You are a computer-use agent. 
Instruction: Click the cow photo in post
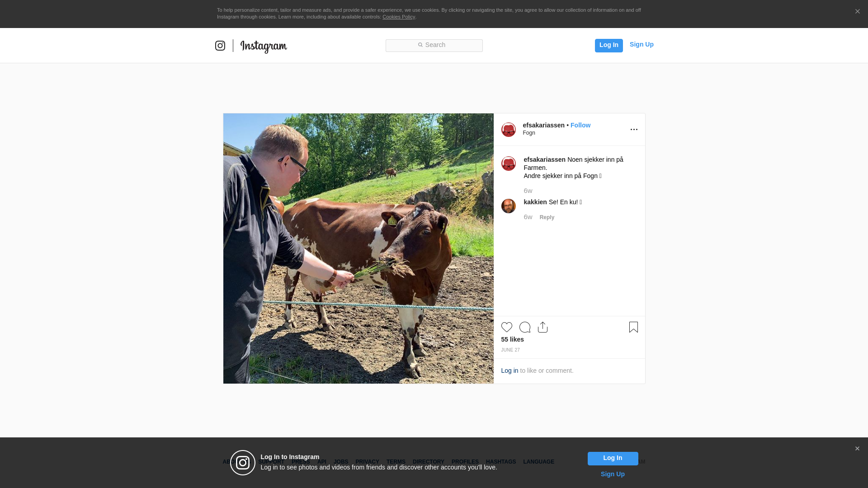pyautogui.click(x=359, y=249)
